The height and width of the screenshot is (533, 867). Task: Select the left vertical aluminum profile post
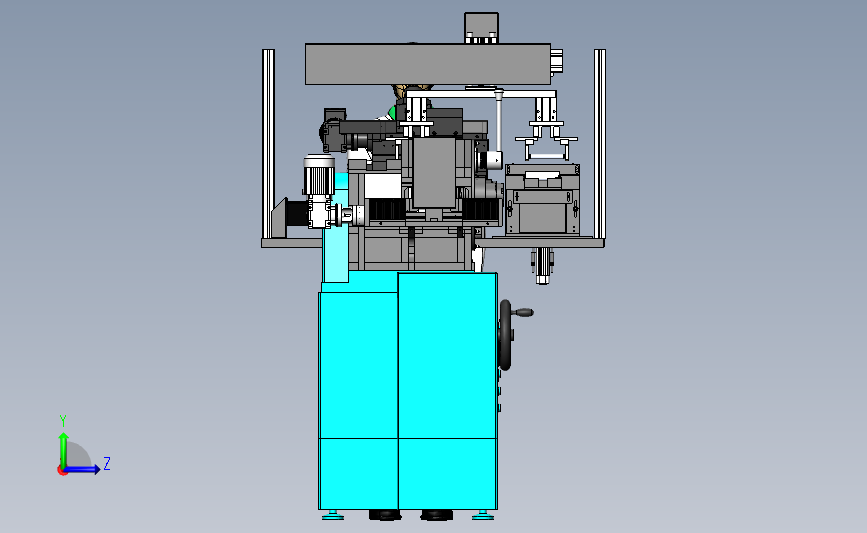[x=268, y=144]
